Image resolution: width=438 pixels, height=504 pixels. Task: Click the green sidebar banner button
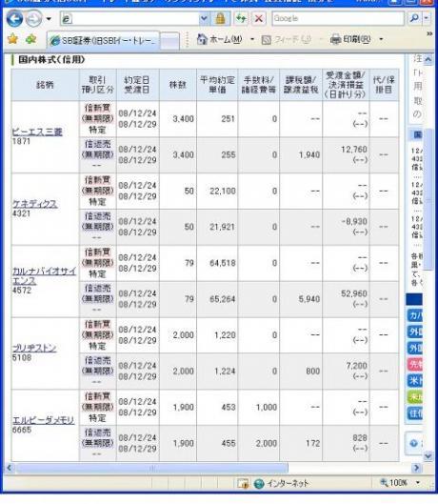415,397
